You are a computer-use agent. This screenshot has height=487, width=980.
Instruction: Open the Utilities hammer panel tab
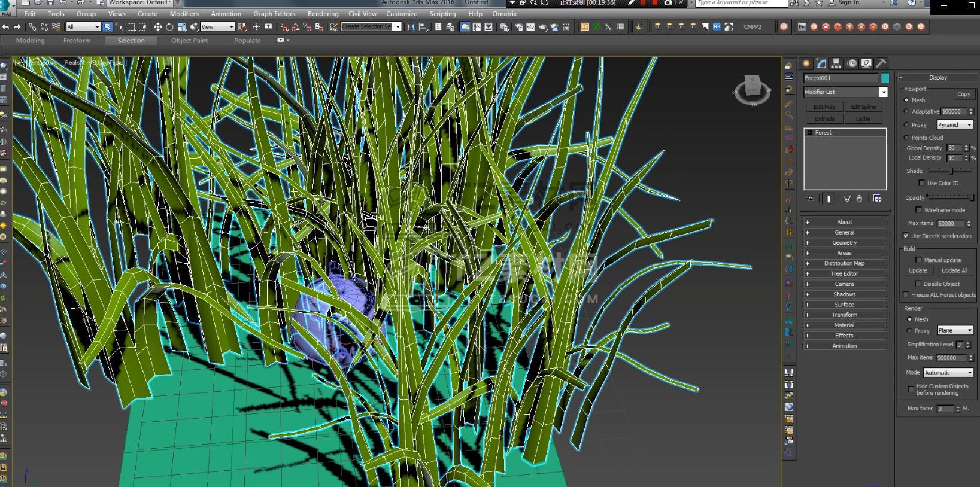[x=881, y=63]
